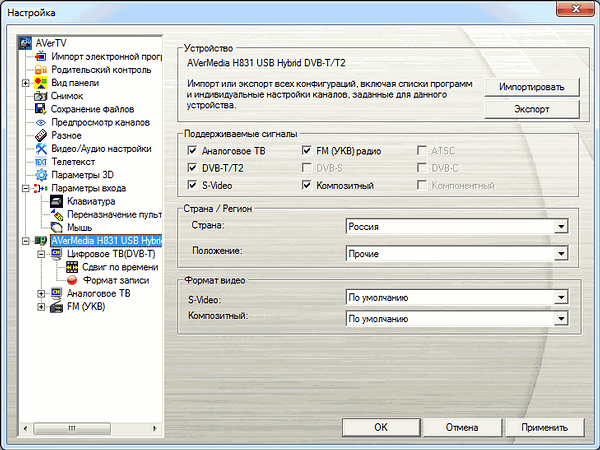This screenshot has width=600, height=450.
Task: Click the Мышь mouse icon
Action: pos(56,228)
